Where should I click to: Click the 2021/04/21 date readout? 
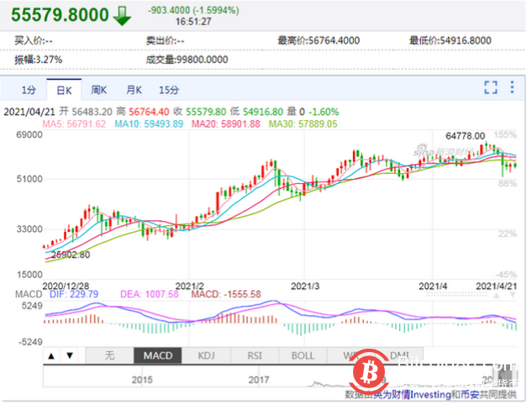click(29, 112)
